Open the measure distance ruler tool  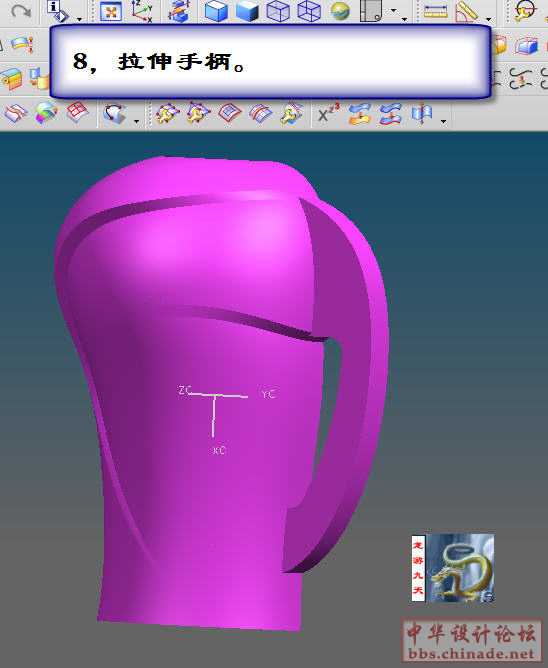[x=436, y=12]
